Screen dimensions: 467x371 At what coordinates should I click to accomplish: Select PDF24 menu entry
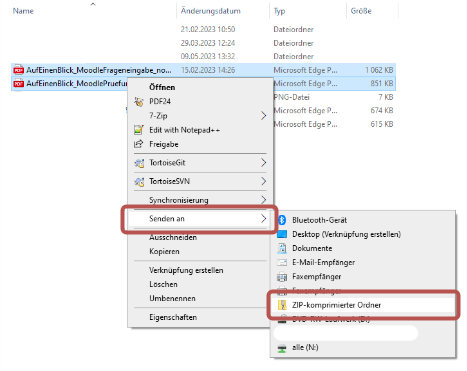[x=160, y=101]
